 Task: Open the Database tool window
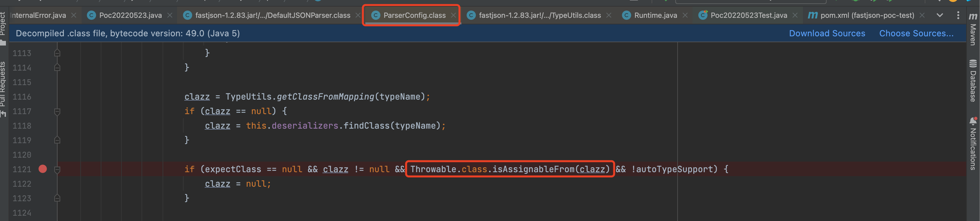point(973,81)
